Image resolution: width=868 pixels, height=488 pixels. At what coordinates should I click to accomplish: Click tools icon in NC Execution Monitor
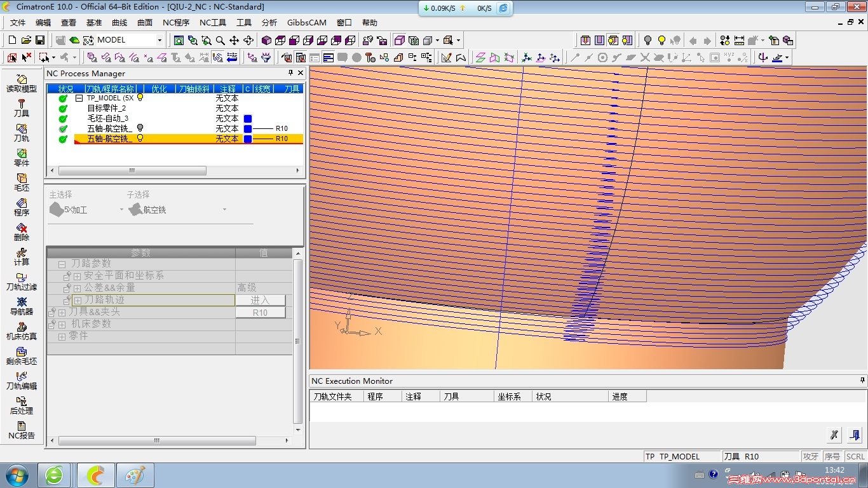click(x=834, y=435)
